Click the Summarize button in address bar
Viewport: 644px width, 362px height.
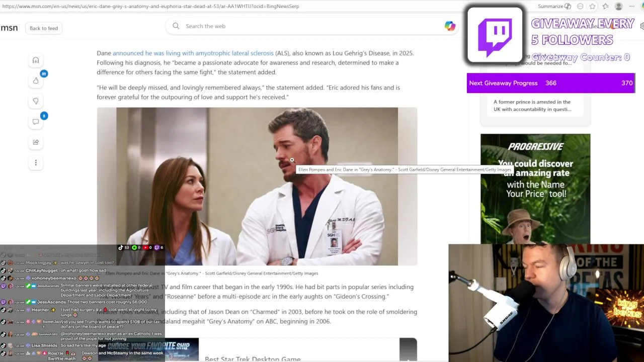(x=550, y=7)
